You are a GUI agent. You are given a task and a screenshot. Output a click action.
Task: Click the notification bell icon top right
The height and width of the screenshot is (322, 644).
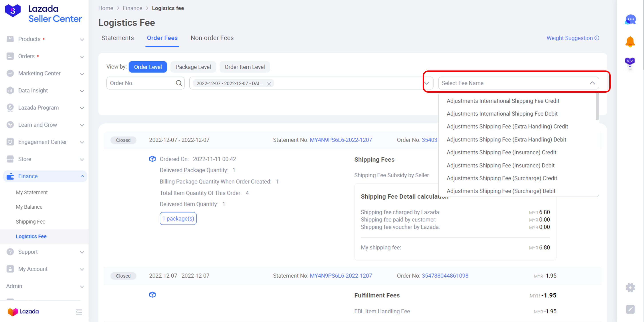pos(630,41)
